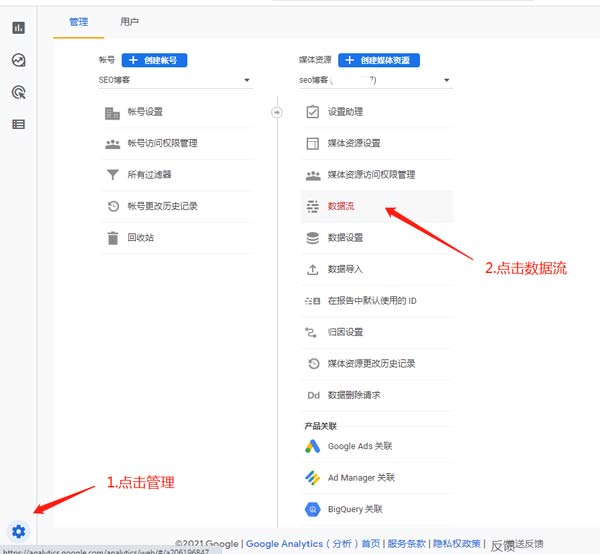Click the 归因设置 path icon

tap(311, 332)
